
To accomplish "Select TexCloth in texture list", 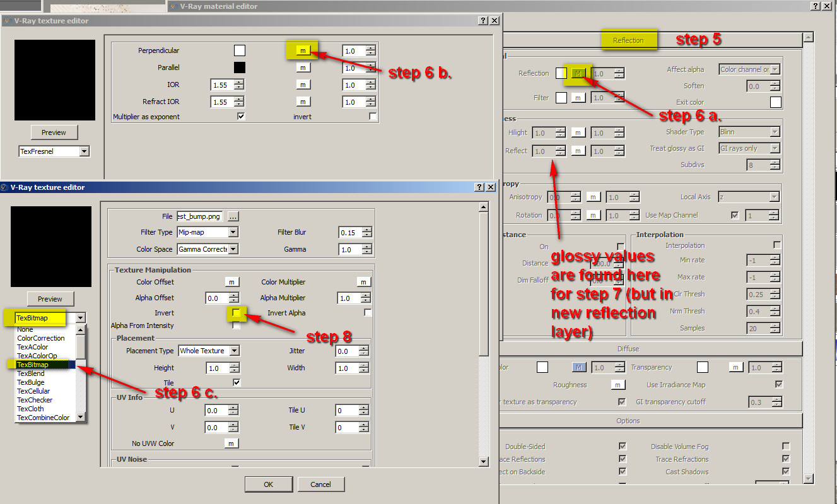I will (31, 409).
